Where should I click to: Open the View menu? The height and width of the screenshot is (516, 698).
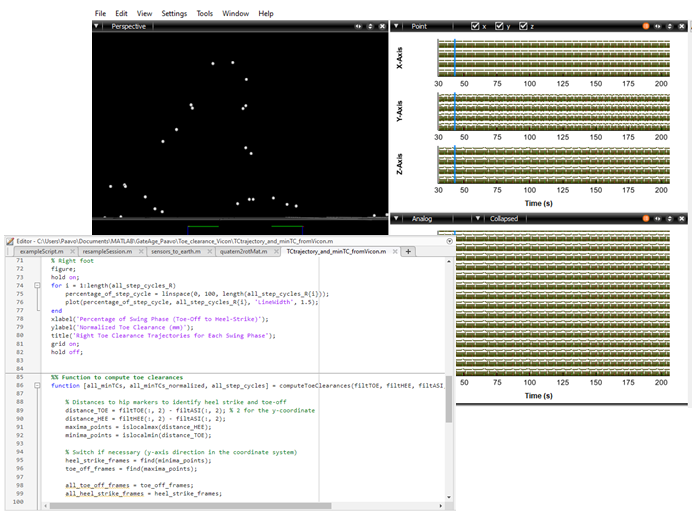coord(144,13)
